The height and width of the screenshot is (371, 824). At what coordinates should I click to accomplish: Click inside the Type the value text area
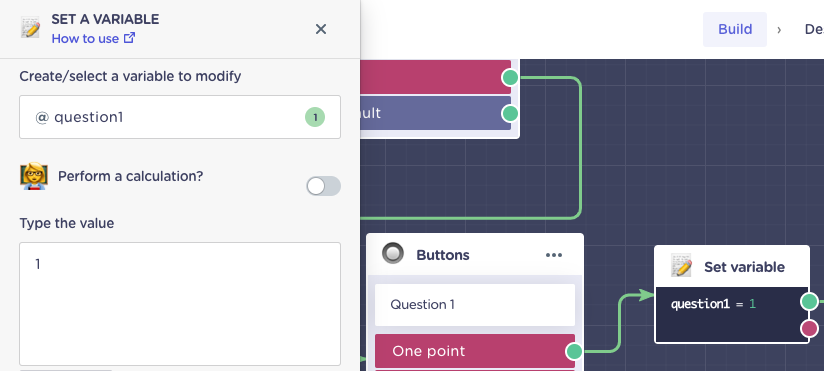point(180,304)
